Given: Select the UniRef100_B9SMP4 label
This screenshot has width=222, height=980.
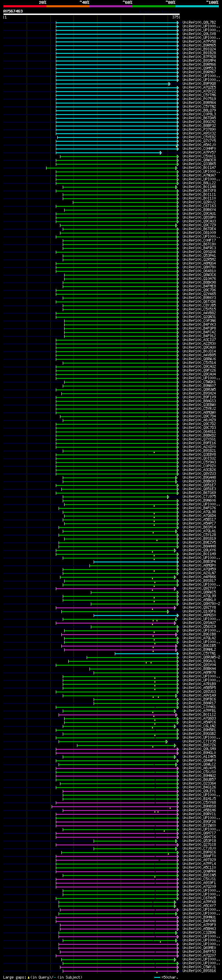Looking at the screenshot, I should click(x=199, y=60).
